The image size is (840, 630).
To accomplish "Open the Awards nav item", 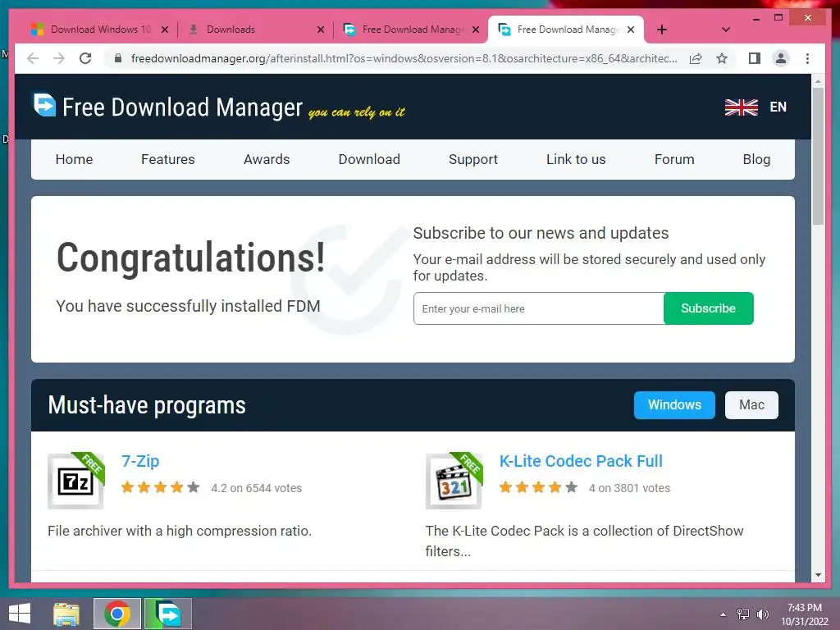I will pos(267,159).
